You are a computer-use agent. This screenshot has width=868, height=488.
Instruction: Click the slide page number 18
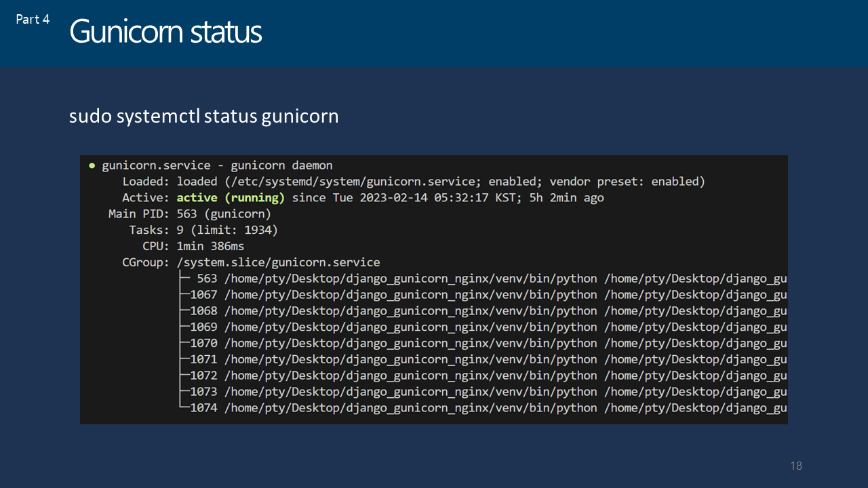click(796, 466)
